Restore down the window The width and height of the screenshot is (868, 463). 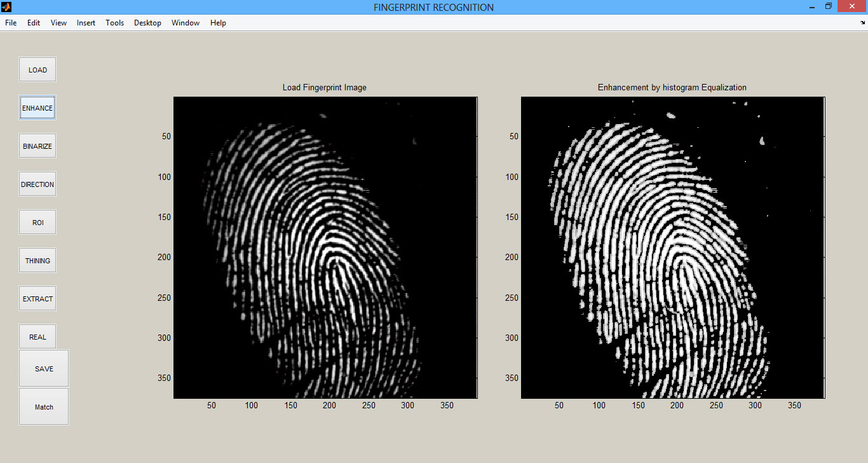pos(829,6)
